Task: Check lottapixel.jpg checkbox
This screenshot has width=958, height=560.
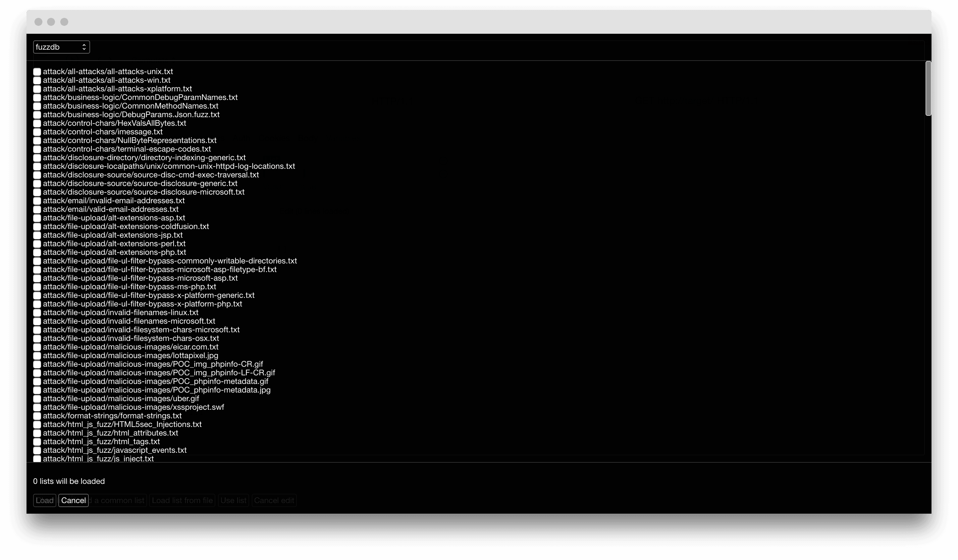Action: tap(37, 356)
